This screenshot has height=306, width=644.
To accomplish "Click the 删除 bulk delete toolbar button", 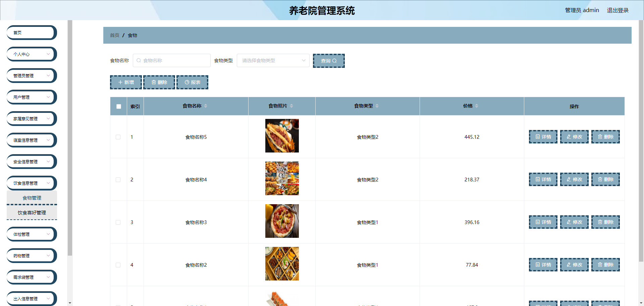I will [x=159, y=82].
